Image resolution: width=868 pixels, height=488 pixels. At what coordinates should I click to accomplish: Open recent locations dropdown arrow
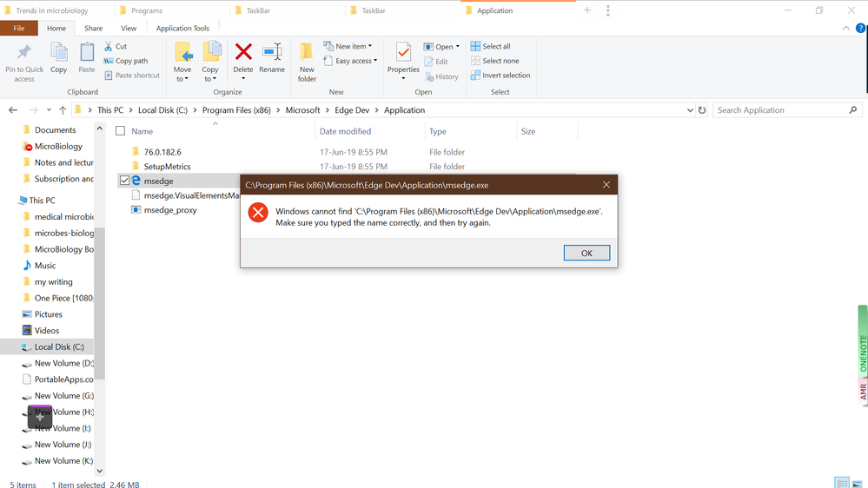pyautogui.click(x=49, y=110)
